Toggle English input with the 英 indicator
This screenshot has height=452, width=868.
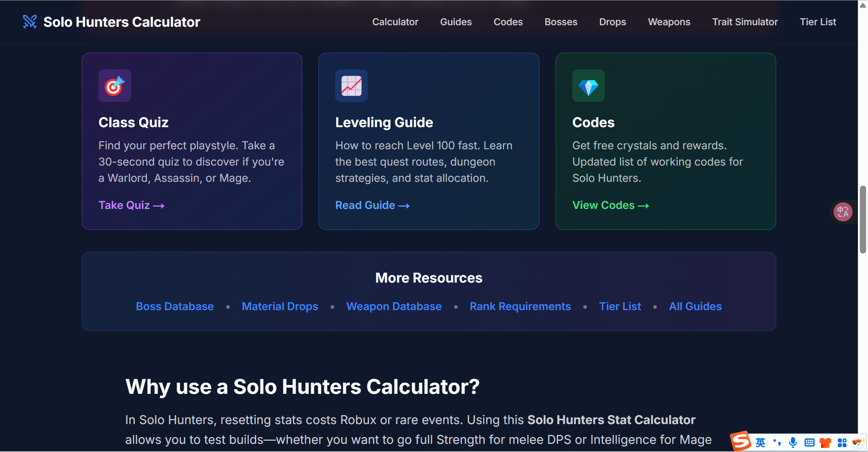[760, 442]
